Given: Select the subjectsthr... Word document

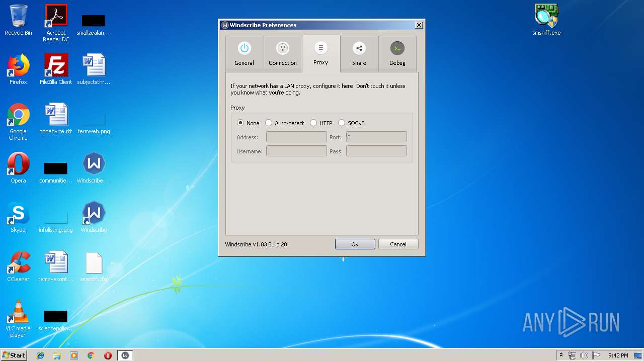Looking at the screenshot, I should tap(94, 69).
